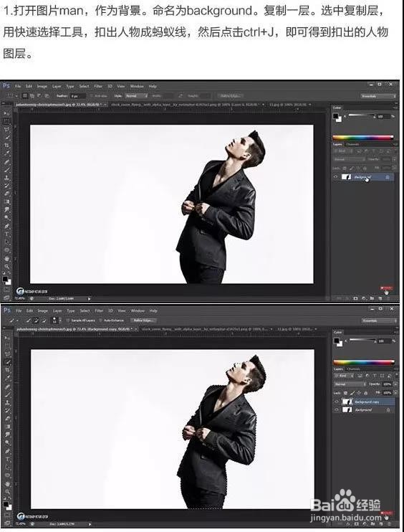Open Style dropdown in upper options bar

[136, 96]
